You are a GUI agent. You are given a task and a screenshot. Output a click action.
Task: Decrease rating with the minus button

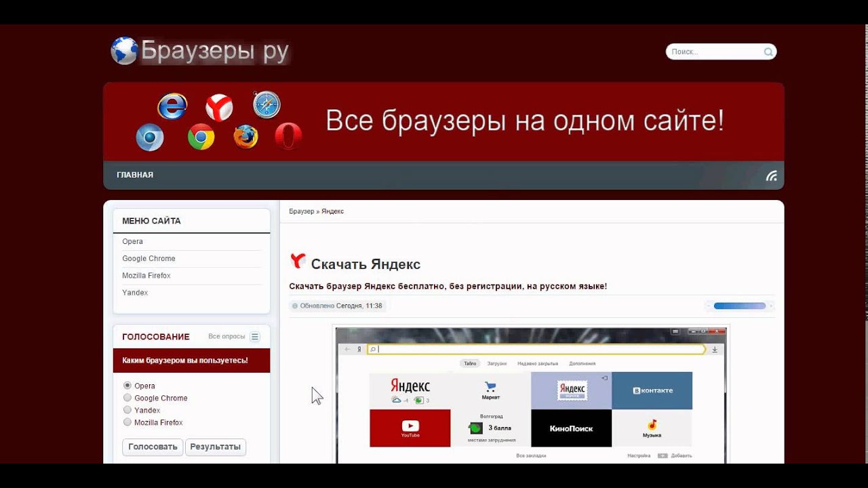tap(709, 306)
